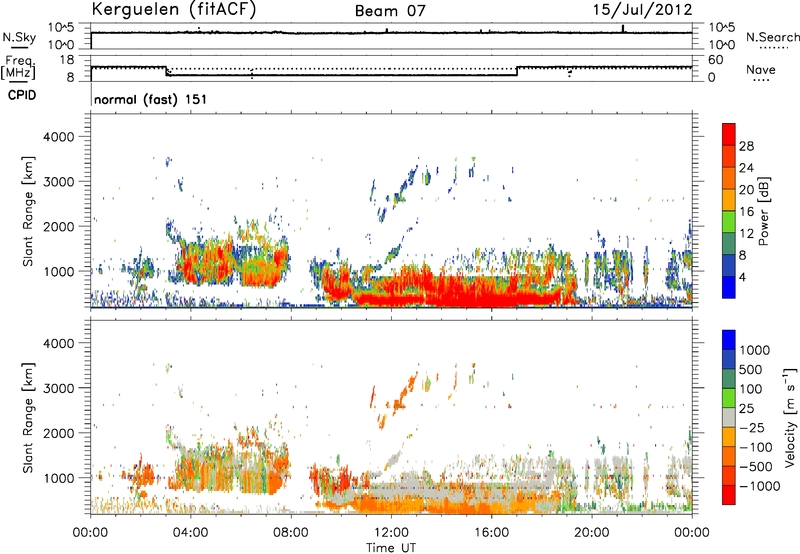800x554 pixels.
Task: Click the '20:00' time tick label
Action: click(x=592, y=533)
